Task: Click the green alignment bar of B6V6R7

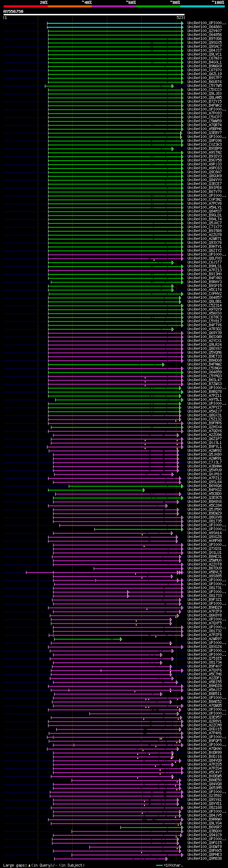Action: [151, 827]
